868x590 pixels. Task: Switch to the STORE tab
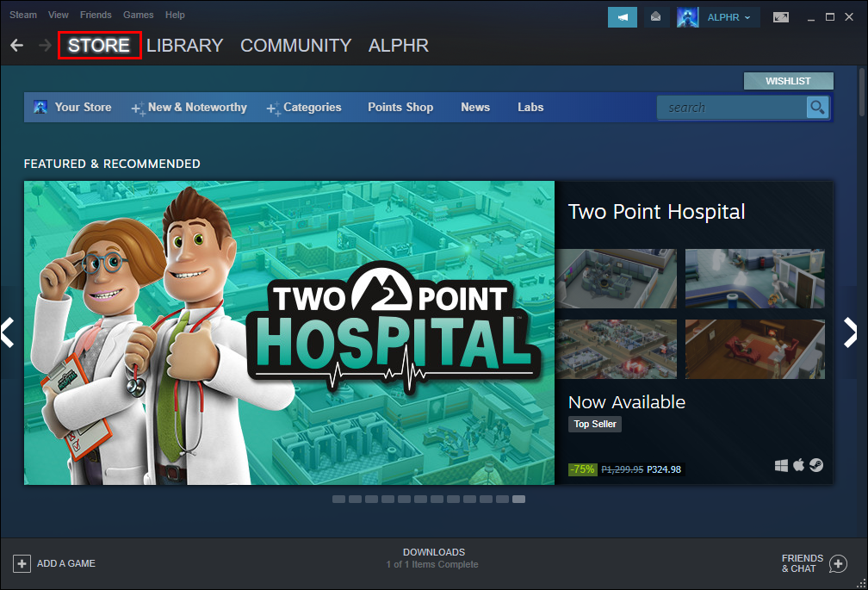click(x=99, y=46)
